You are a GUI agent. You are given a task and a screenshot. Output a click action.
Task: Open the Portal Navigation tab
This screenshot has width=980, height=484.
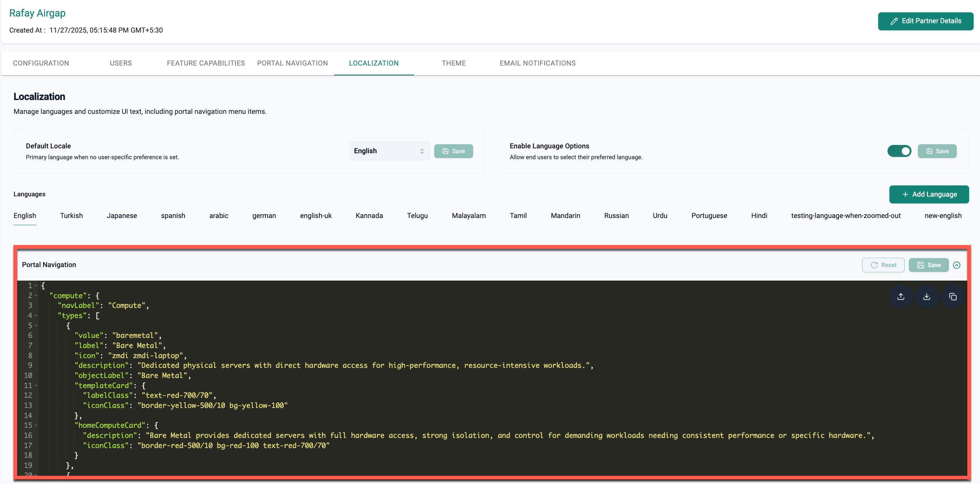(292, 63)
